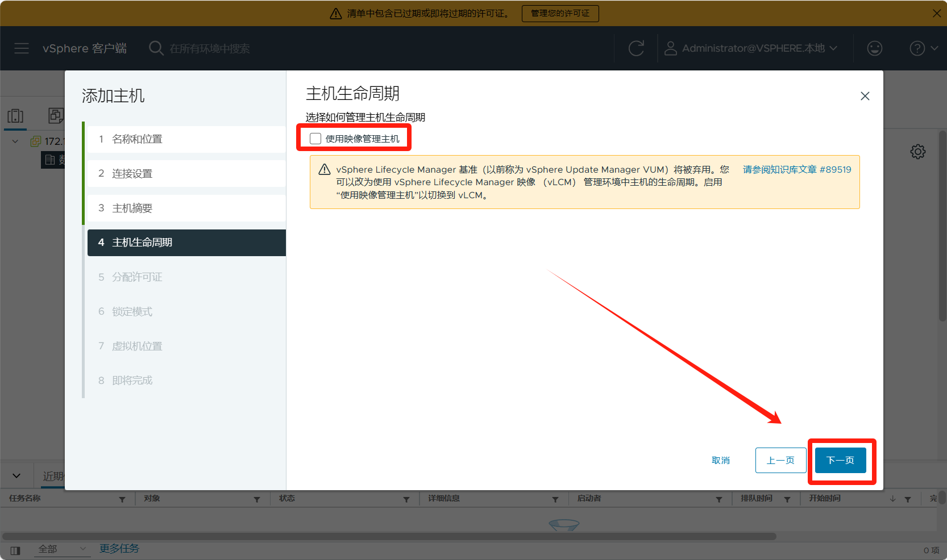Click the search all environments field

point(210,48)
